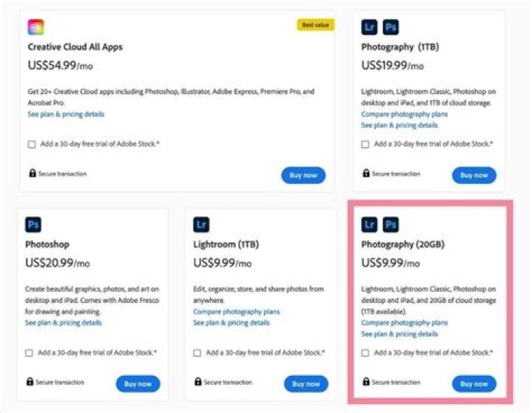Screen dimensions: 532x413
Task: Follow Compare photography plans link in Photography (1TB)
Action: pyautogui.click(x=404, y=115)
